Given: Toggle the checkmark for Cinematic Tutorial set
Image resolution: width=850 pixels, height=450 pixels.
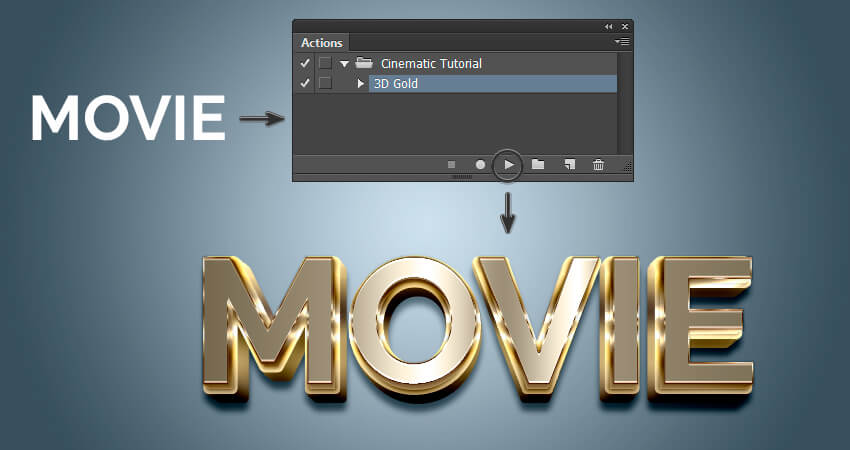Looking at the screenshot, I should [305, 63].
